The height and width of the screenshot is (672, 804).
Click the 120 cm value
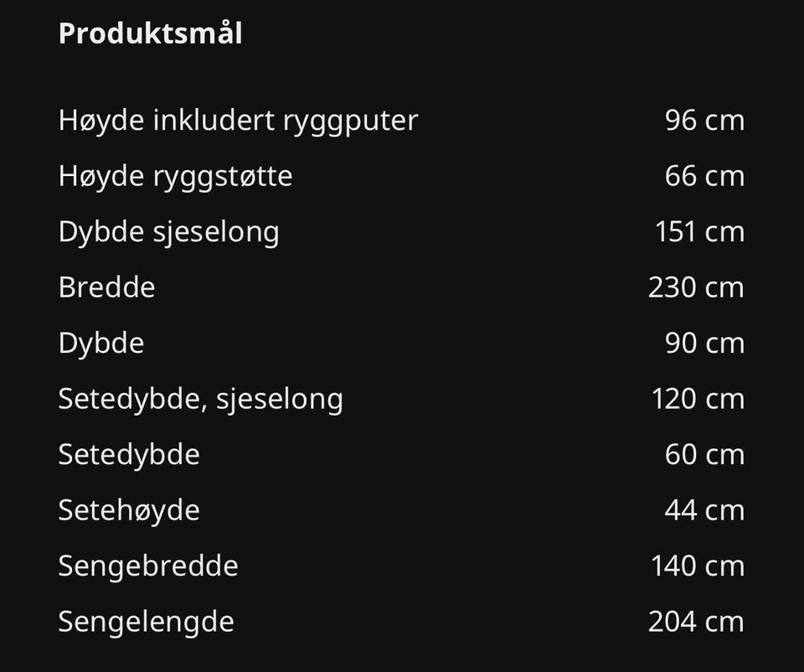(x=698, y=399)
